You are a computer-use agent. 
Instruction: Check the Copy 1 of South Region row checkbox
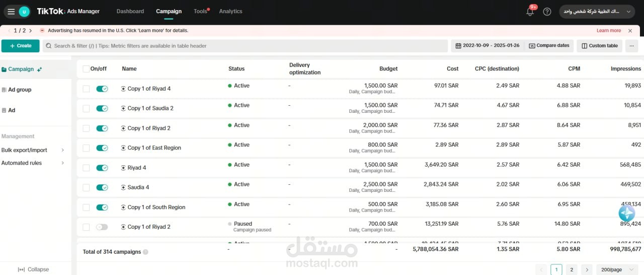(86, 208)
